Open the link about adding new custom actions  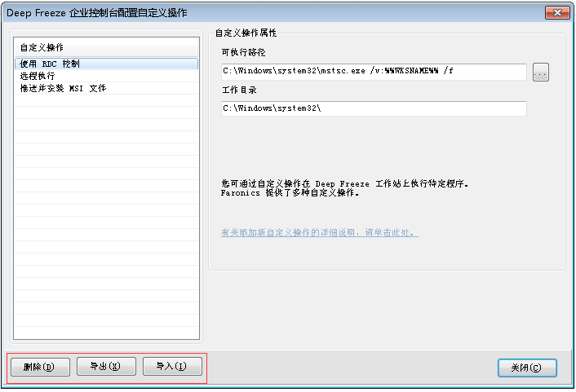[x=319, y=232]
